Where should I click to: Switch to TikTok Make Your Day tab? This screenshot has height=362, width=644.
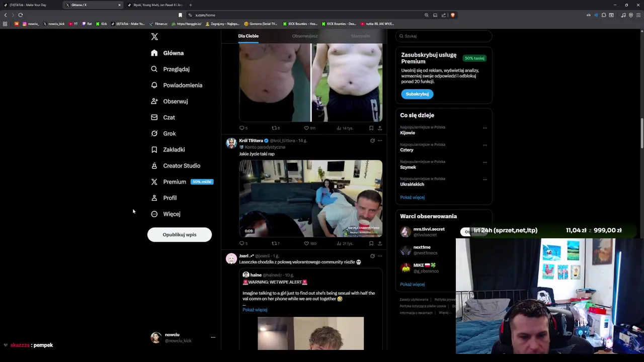pyautogui.click(x=30, y=5)
